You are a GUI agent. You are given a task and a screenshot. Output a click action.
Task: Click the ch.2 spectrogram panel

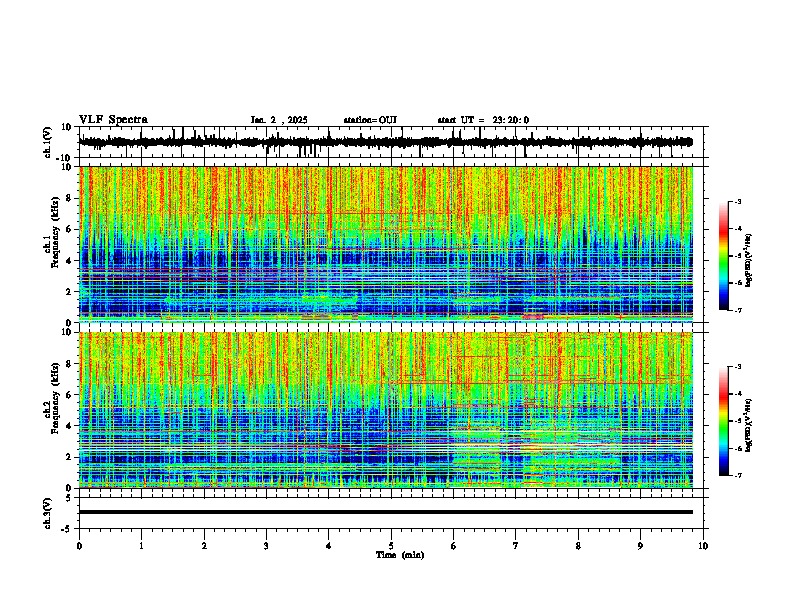(x=386, y=410)
